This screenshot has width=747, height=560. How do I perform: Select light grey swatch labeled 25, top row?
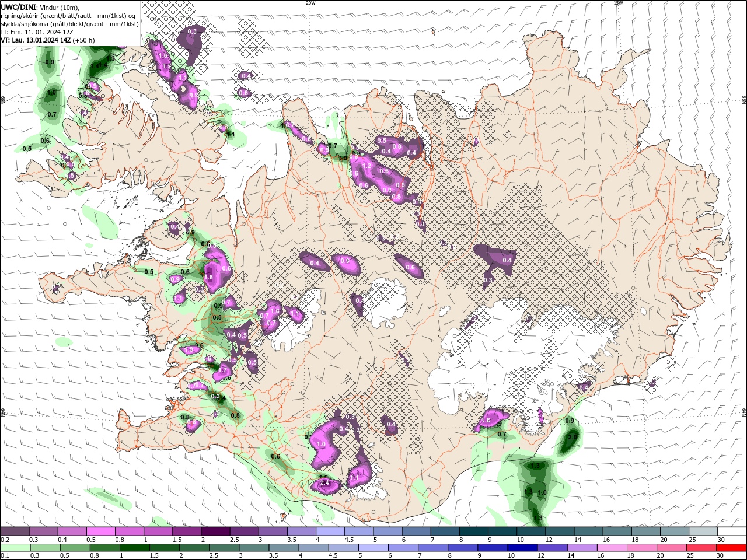[703, 531]
